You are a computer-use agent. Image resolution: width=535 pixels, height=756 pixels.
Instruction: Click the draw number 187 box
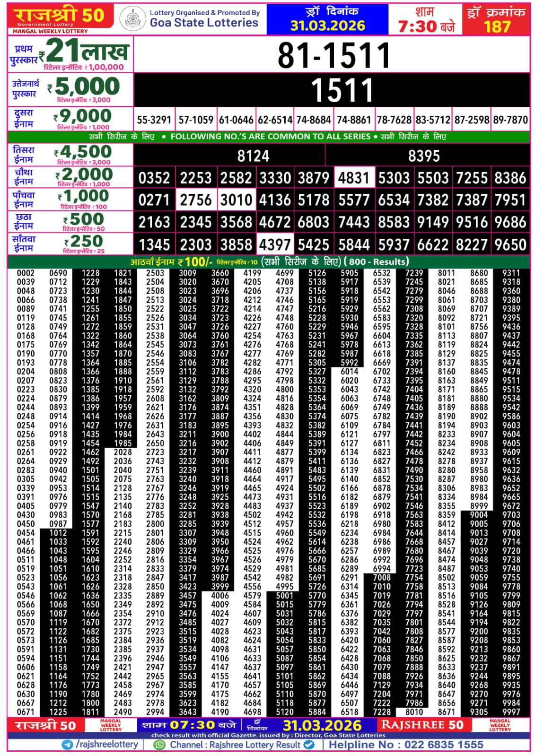click(496, 19)
